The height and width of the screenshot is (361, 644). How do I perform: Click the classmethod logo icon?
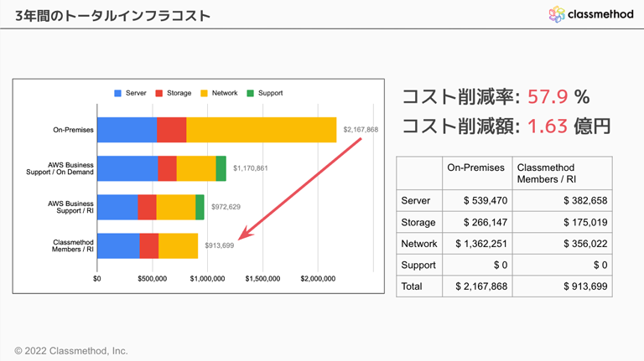point(557,14)
